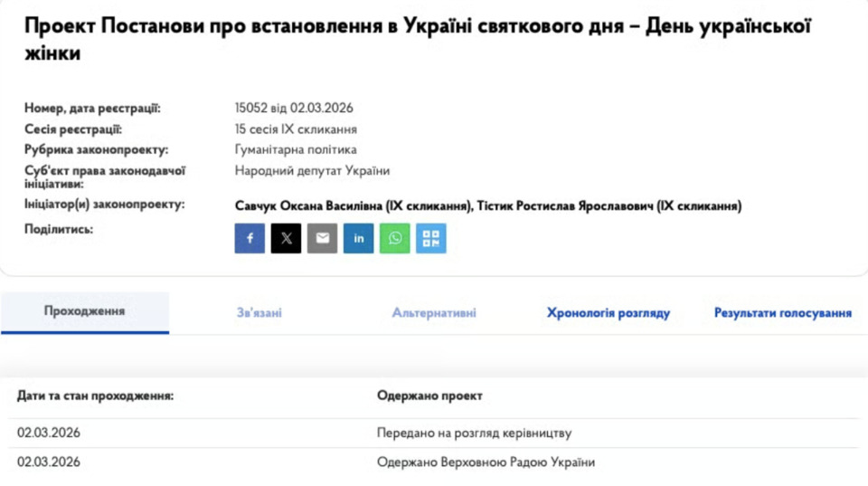Screen dimensions: 868x486
Task: Share the project on LinkedIn
Action: [358, 238]
